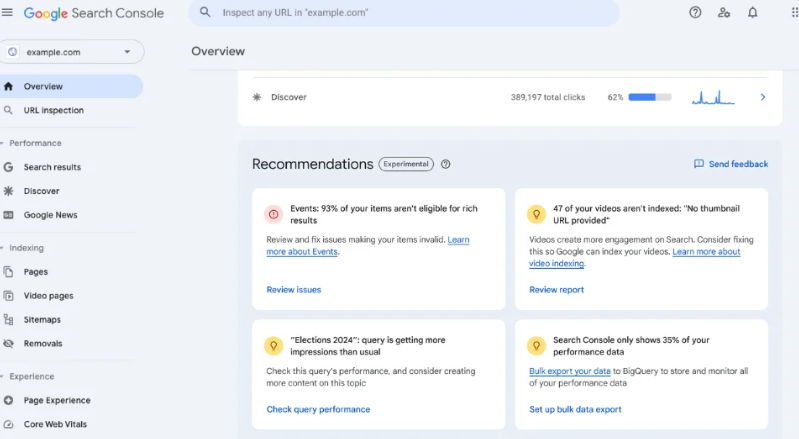Click the Review issues link

coord(294,290)
